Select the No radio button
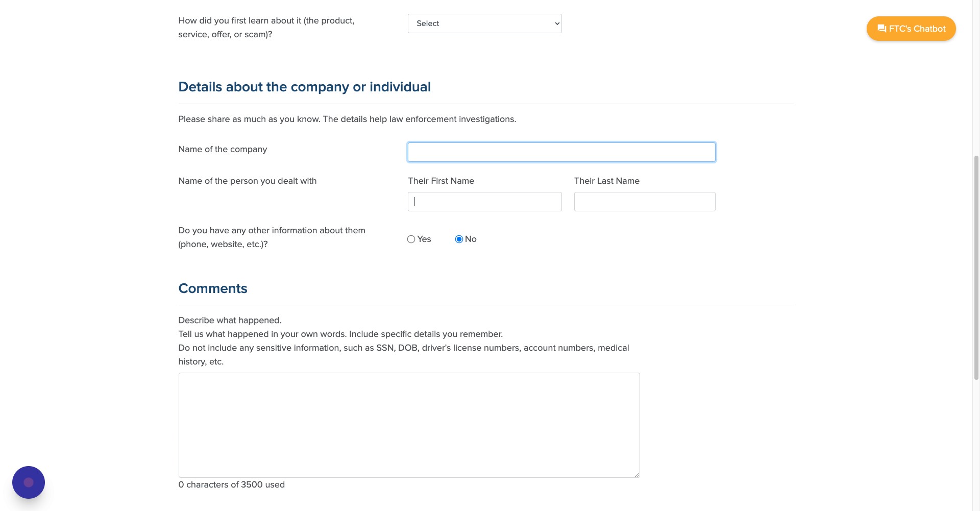The height and width of the screenshot is (511, 980). [x=459, y=239]
